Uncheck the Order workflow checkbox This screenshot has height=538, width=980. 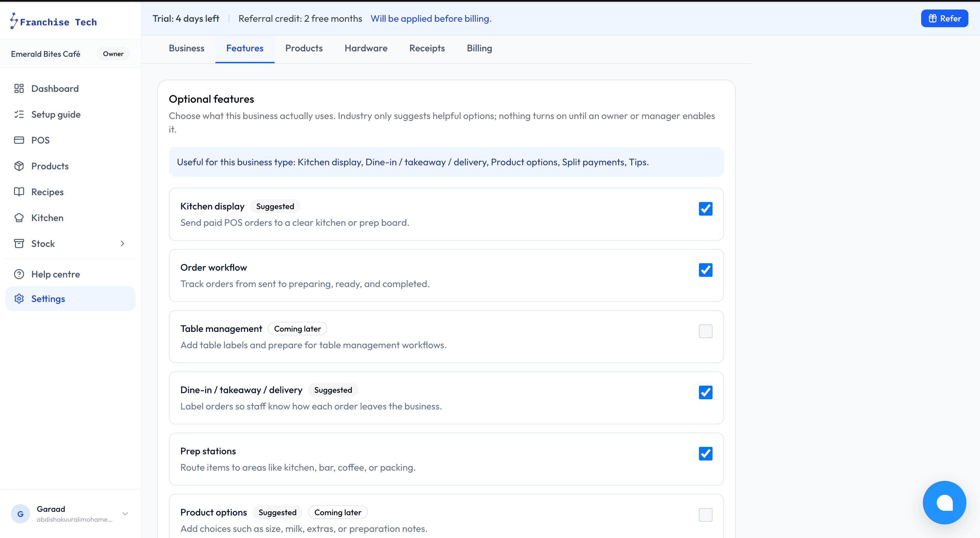(705, 270)
